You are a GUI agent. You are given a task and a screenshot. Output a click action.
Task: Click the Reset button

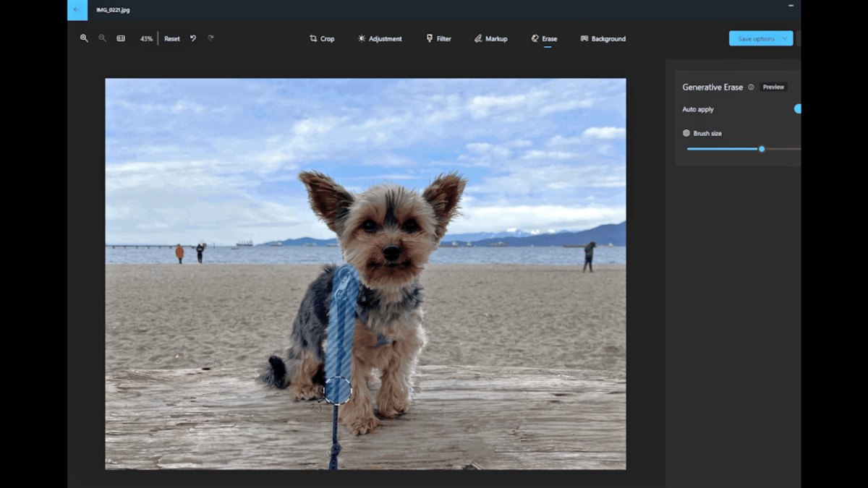point(172,39)
